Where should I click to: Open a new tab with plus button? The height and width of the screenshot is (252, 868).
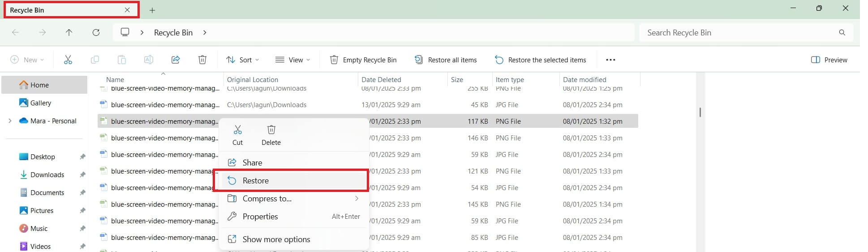pyautogui.click(x=152, y=10)
